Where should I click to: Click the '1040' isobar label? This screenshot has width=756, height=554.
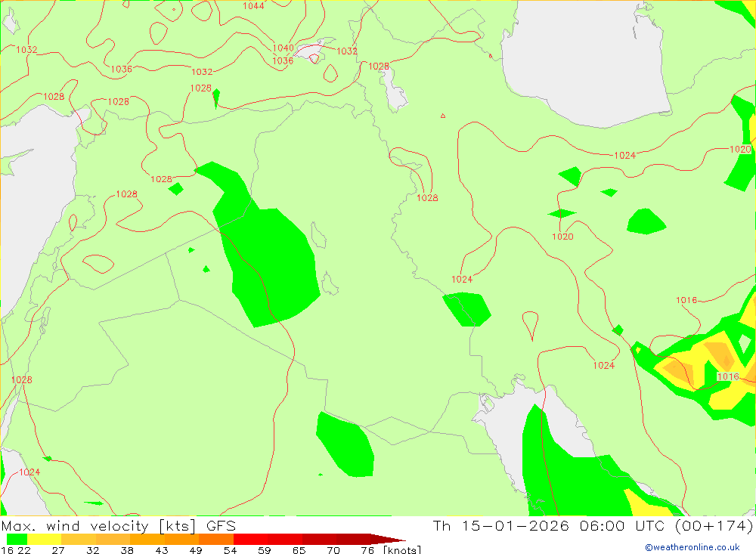(x=283, y=48)
